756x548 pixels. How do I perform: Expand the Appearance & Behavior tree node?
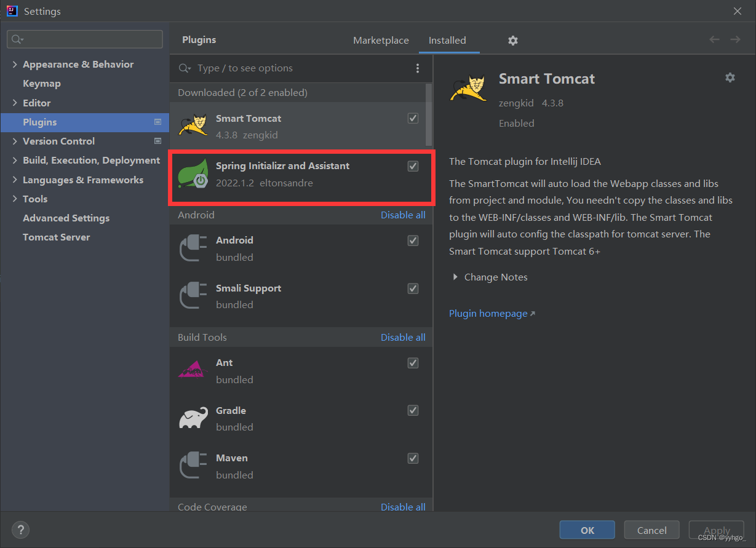[15, 65]
